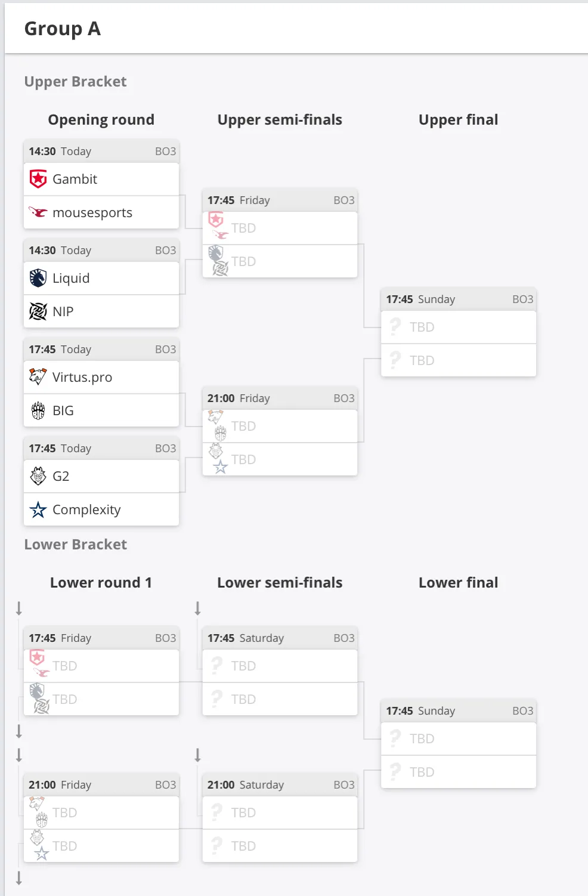Click the Complexity star logo
The image size is (588, 896).
point(38,509)
